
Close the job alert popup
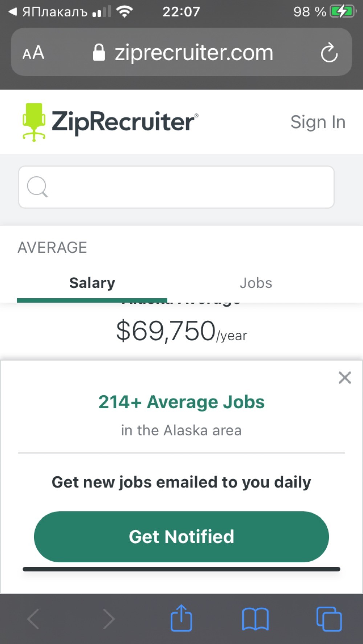pos(344,378)
